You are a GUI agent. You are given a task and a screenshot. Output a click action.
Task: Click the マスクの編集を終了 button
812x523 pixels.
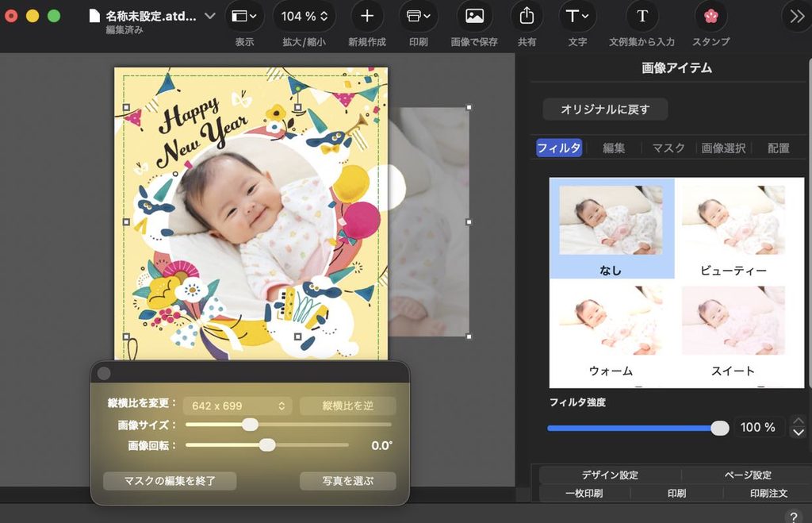(170, 481)
